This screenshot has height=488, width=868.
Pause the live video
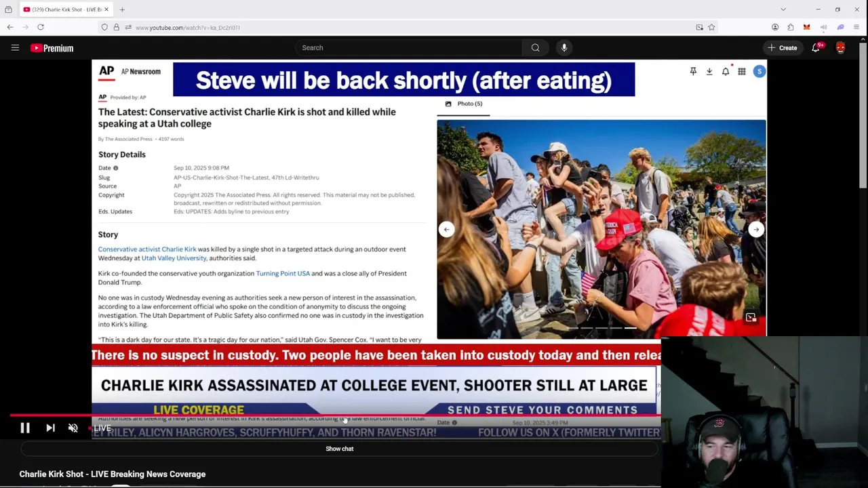[25, 428]
